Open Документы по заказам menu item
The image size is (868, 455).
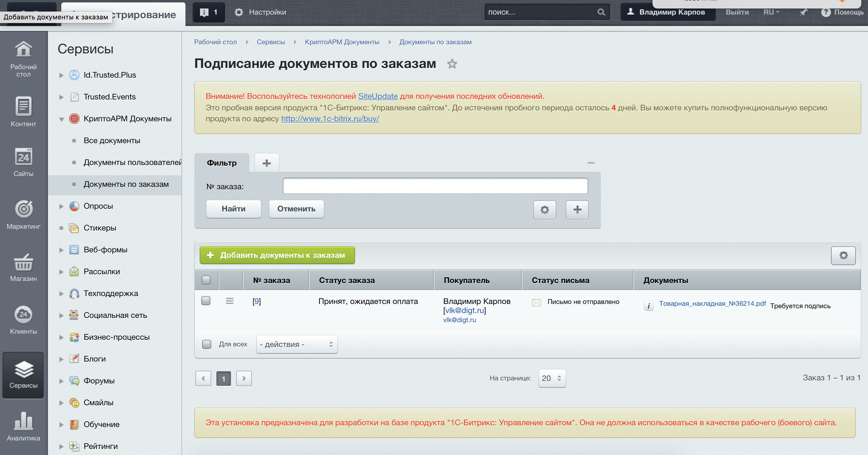tap(126, 184)
